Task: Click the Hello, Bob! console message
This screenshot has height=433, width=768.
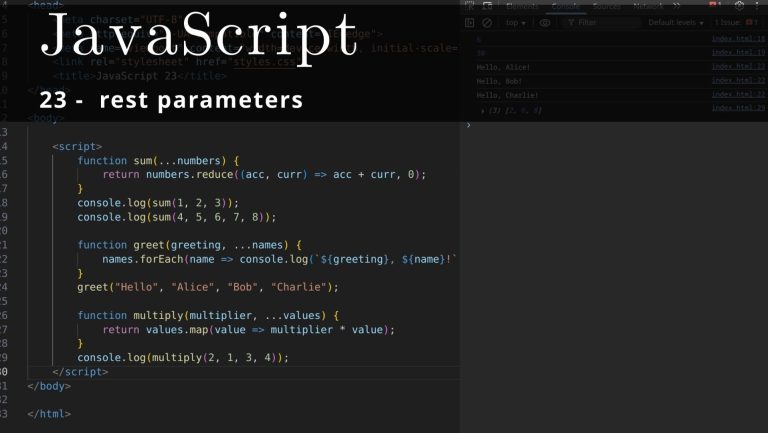Action: 499,81
